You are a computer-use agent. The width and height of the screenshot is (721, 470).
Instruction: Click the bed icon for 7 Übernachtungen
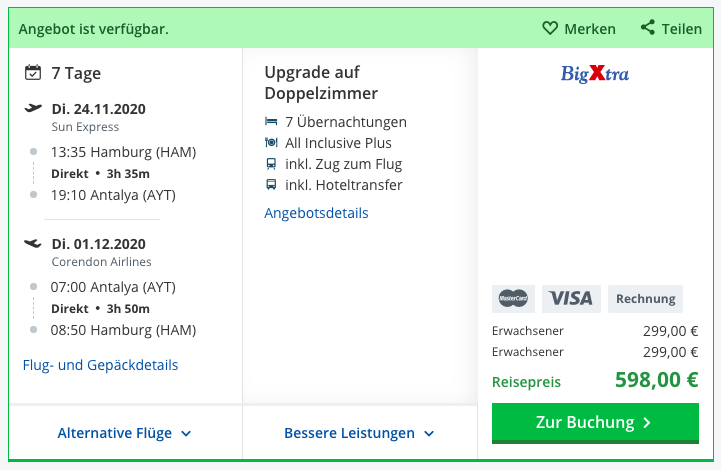pyautogui.click(x=271, y=122)
